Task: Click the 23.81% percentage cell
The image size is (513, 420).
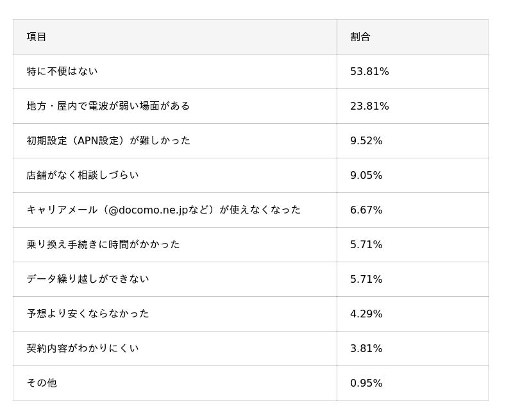Action: point(369,106)
